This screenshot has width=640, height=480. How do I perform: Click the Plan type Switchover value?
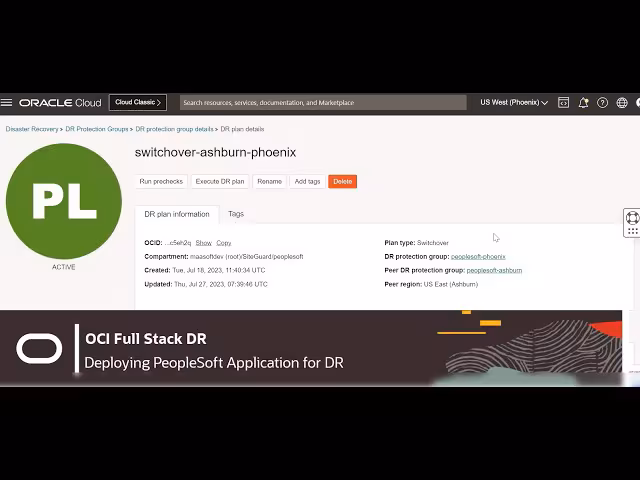click(433, 243)
